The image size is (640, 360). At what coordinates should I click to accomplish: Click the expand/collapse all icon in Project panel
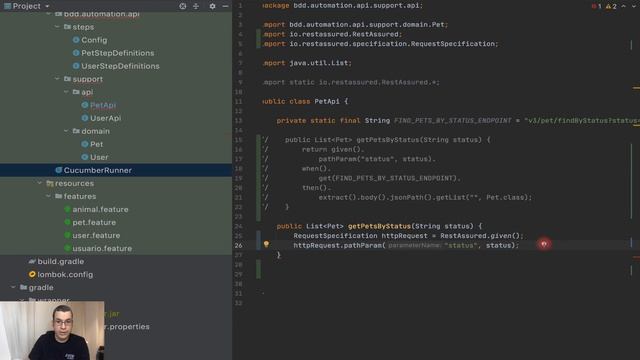coord(196,6)
